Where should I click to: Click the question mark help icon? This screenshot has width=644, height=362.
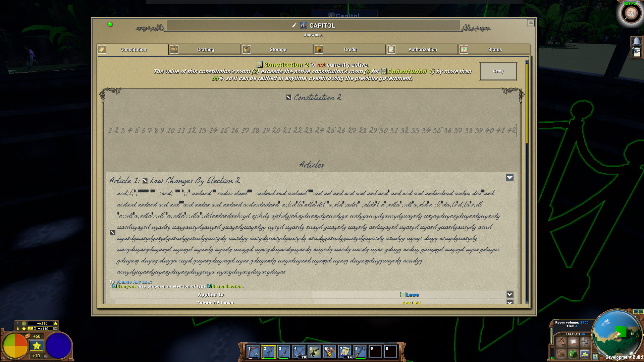(x=595, y=356)
